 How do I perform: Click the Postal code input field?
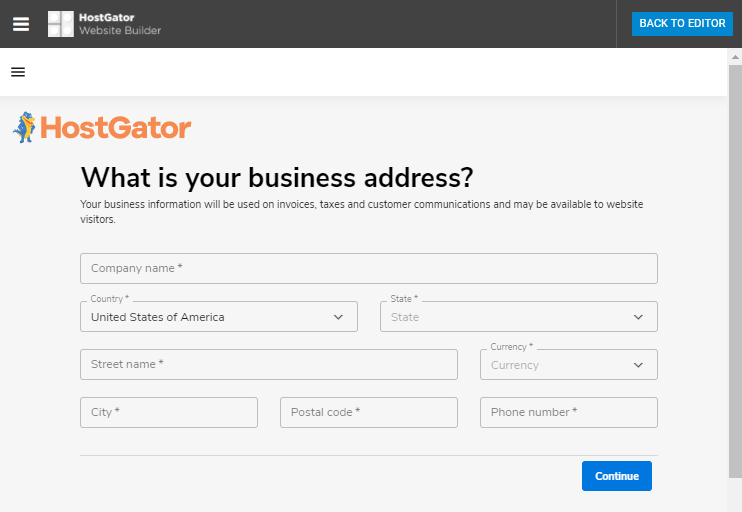coord(369,412)
